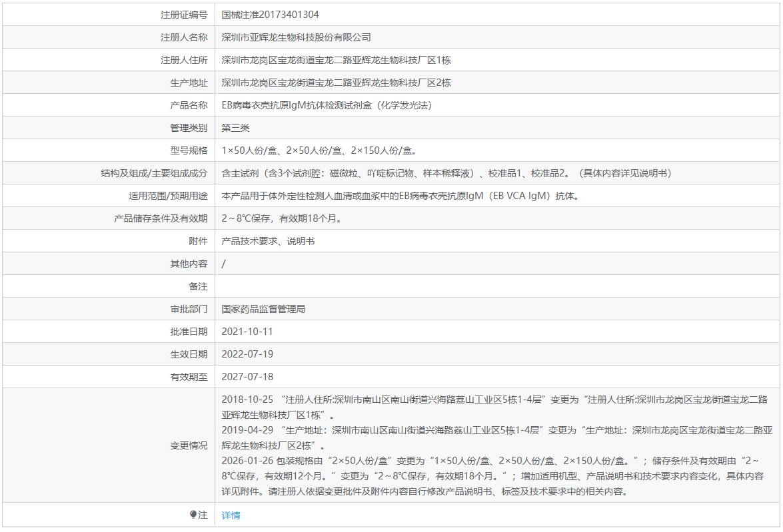Image resolution: width=783 pixels, height=532 pixels.
Task: Click the 注册证编号 label
Action: coord(184,15)
